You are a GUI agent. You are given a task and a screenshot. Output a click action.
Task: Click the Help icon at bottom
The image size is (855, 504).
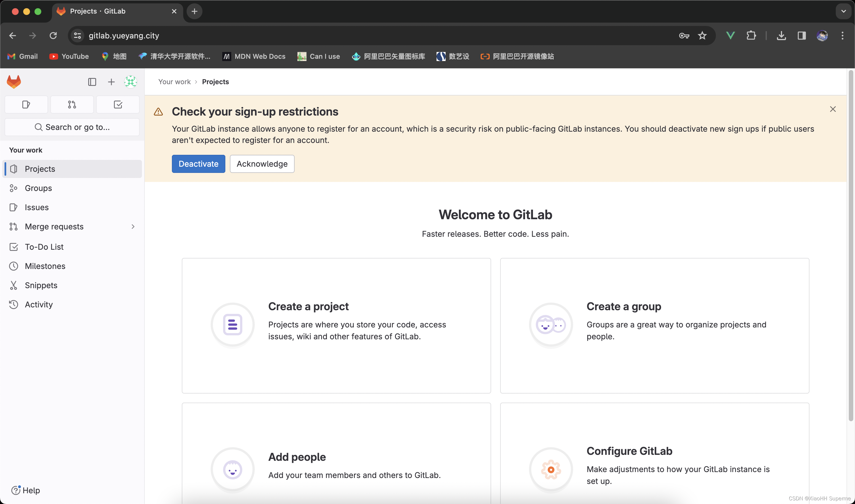click(16, 490)
